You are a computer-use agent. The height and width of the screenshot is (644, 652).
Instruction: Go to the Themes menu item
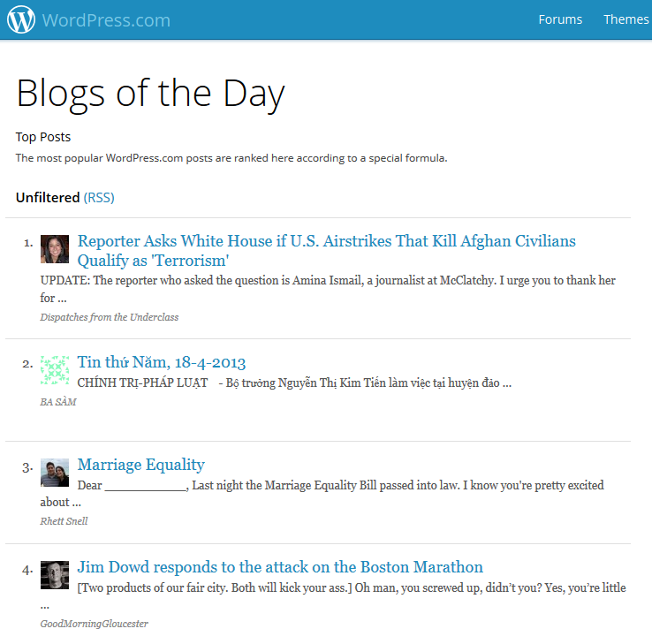point(626,19)
